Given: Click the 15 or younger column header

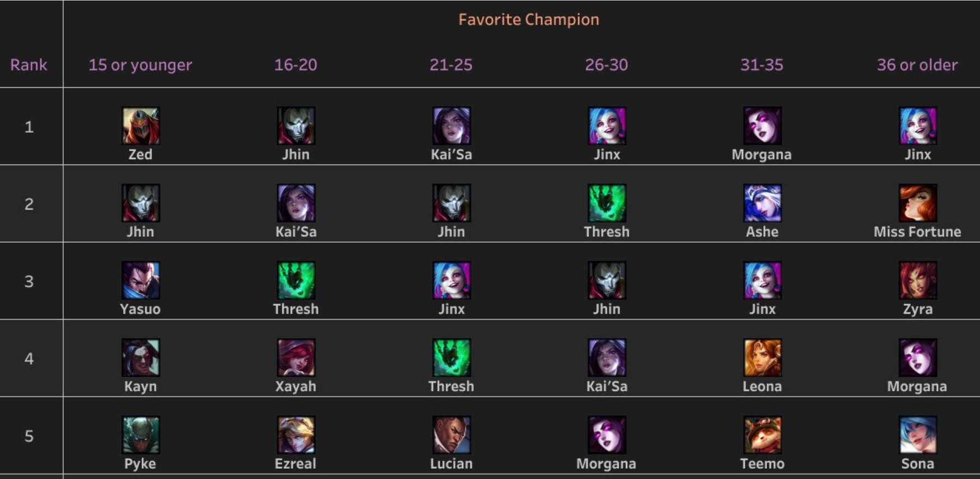Looking at the screenshot, I should (140, 65).
